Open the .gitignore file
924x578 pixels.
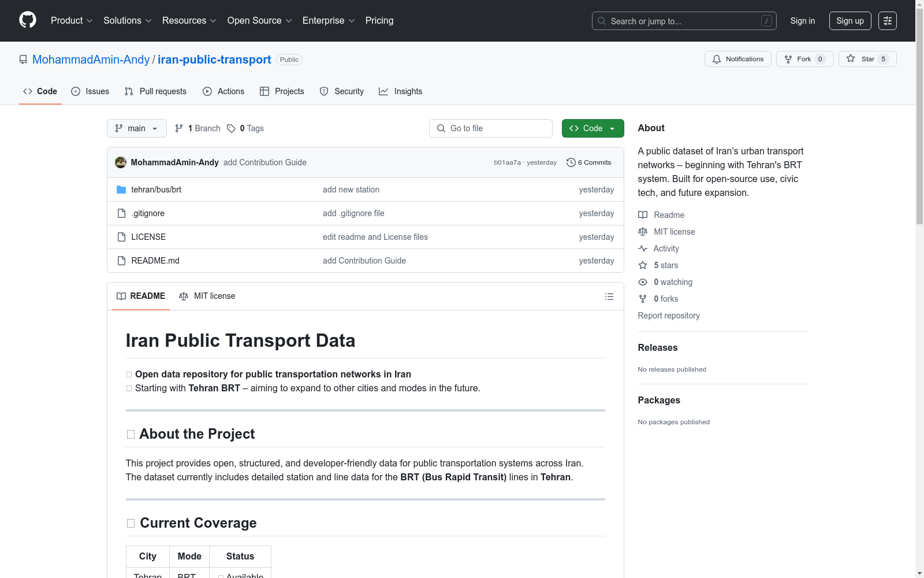(148, 213)
